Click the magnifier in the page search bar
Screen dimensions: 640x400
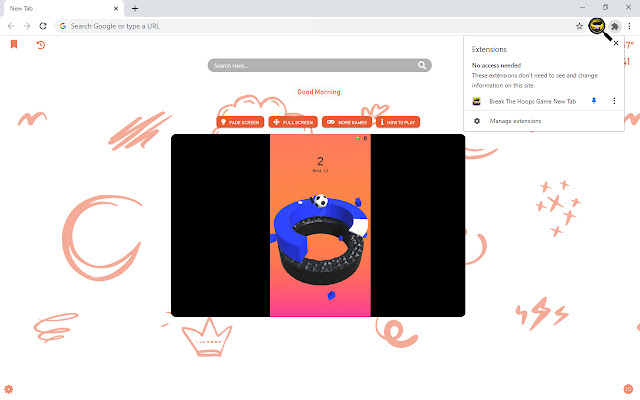tap(422, 65)
